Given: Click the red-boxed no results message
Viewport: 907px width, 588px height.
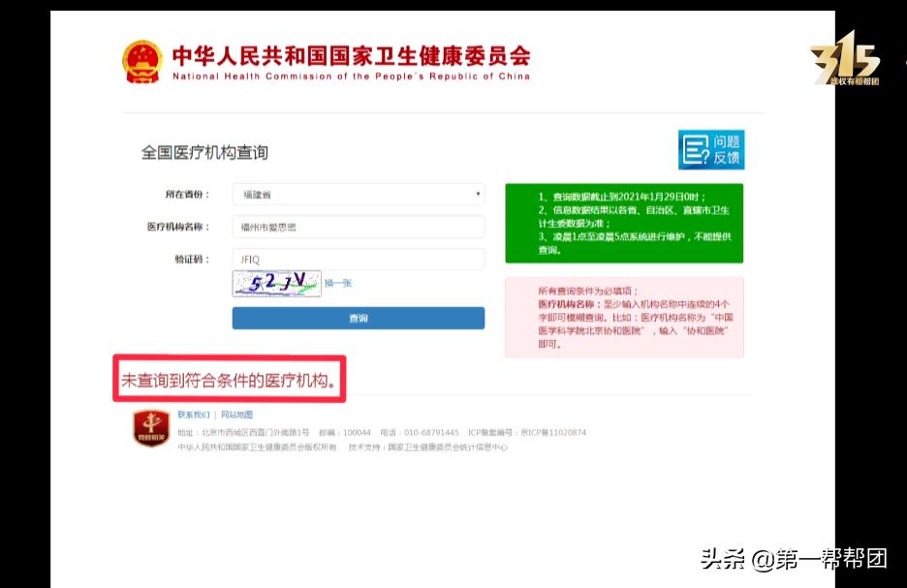Looking at the screenshot, I should 230,380.
